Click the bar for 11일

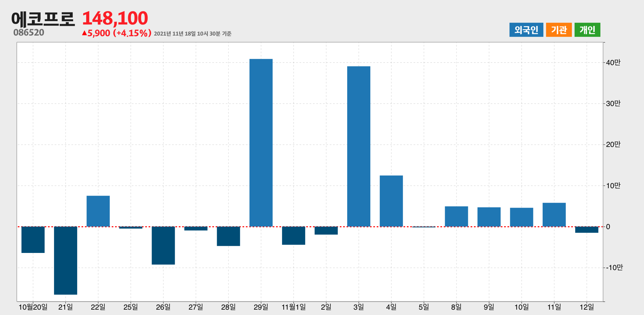(x=554, y=215)
